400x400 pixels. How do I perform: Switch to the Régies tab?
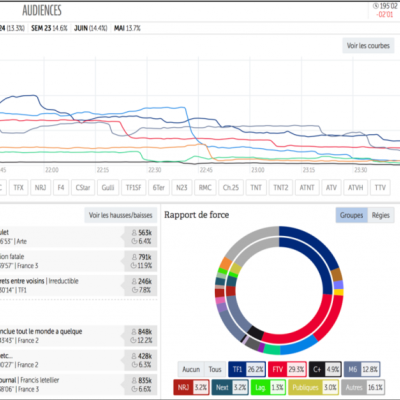click(x=381, y=215)
